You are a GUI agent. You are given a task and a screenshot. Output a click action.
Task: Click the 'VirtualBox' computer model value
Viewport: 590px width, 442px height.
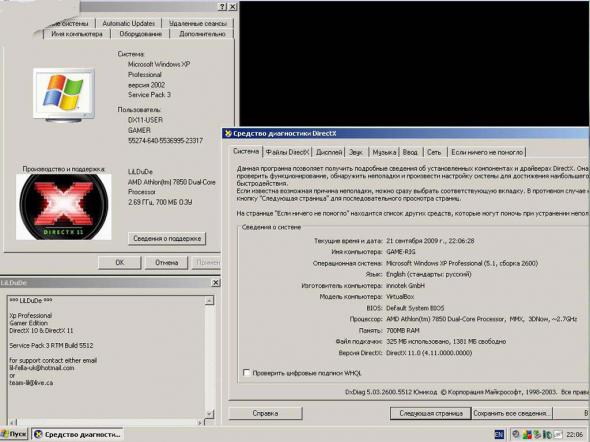click(400, 297)
